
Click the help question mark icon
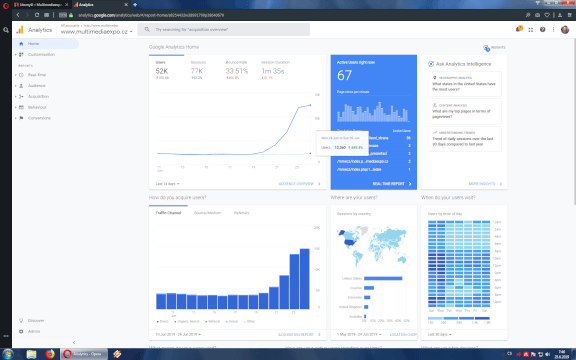[x=542, y=29]
